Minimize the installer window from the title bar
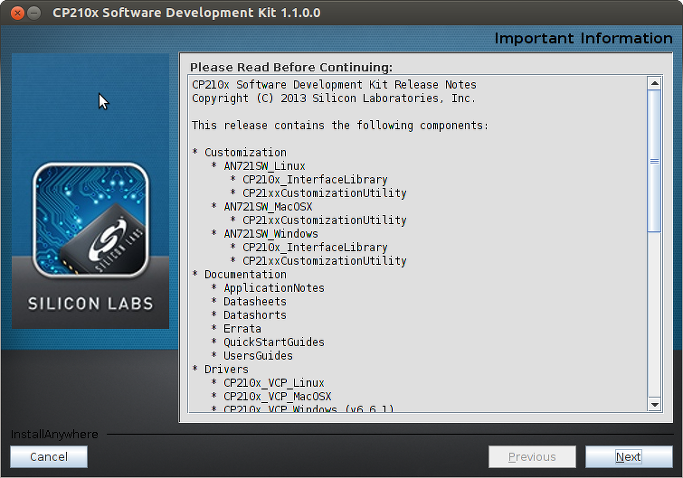Image resolution: width=683 pixels, height=478 pixels. tap(34, 13)
